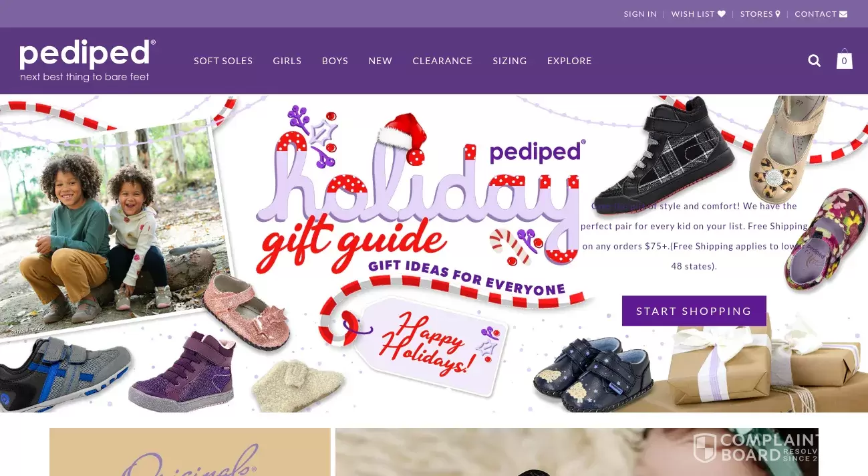Open the Originals promo tile
Screen dimensions: 868x476
point(190,452)
